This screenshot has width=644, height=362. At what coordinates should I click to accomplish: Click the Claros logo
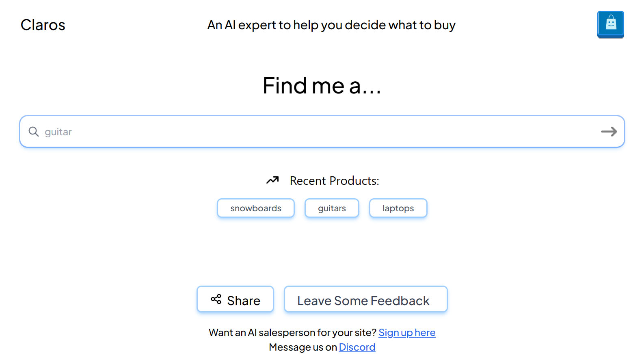point(43,25)
